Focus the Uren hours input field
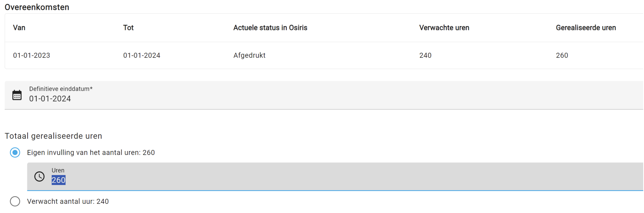This screenshot has height=213, width=644. pyautogui.click(x=335, y=177)
